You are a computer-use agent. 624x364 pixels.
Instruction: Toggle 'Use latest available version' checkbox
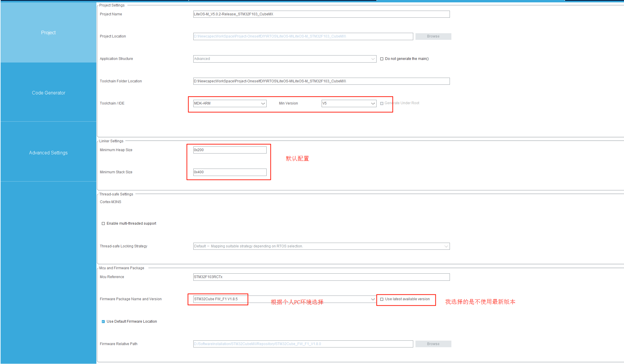[x=382, y=299]
